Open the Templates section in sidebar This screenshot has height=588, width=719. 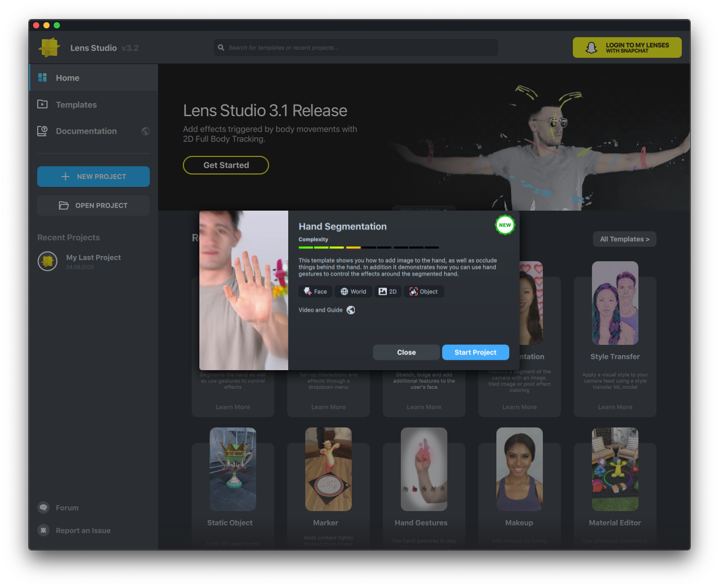tap(76, 105)
